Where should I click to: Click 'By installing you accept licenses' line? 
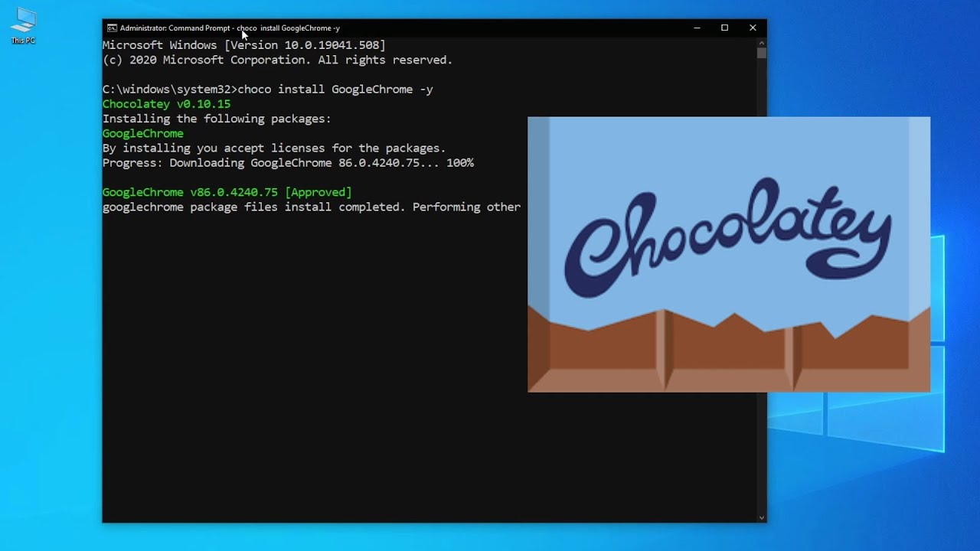pos(274,148)
